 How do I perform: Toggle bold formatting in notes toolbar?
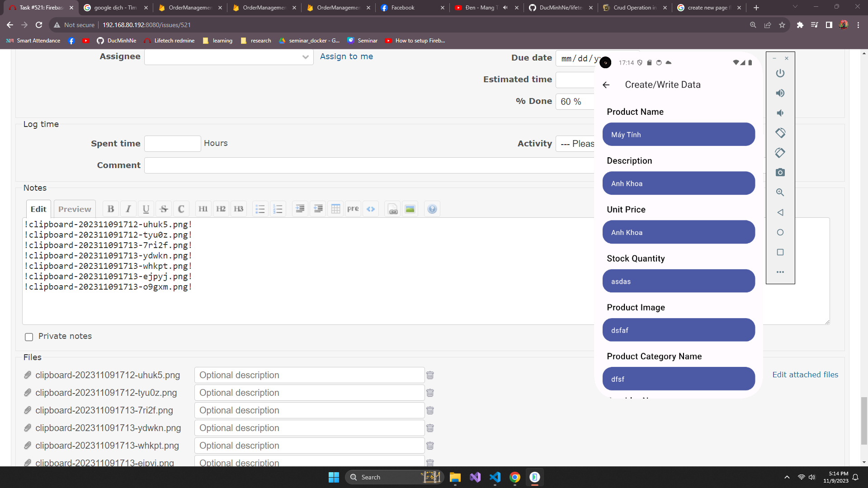click(111, 209)
